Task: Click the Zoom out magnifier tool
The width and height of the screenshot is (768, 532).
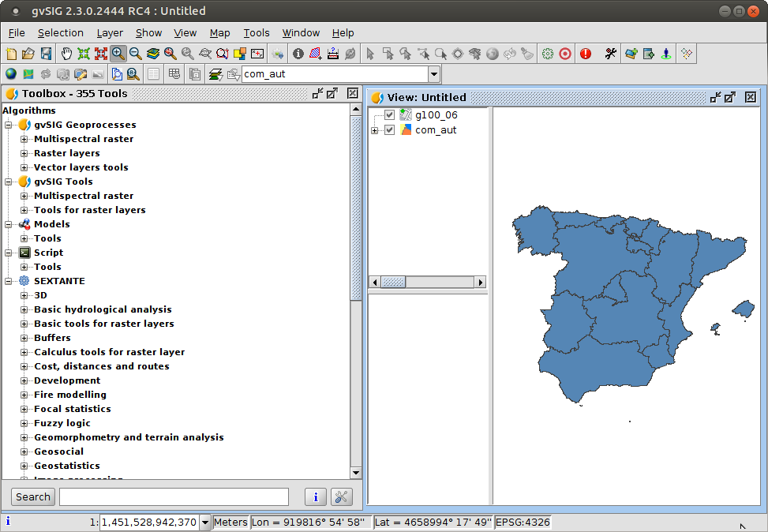Action: [136, 54]
